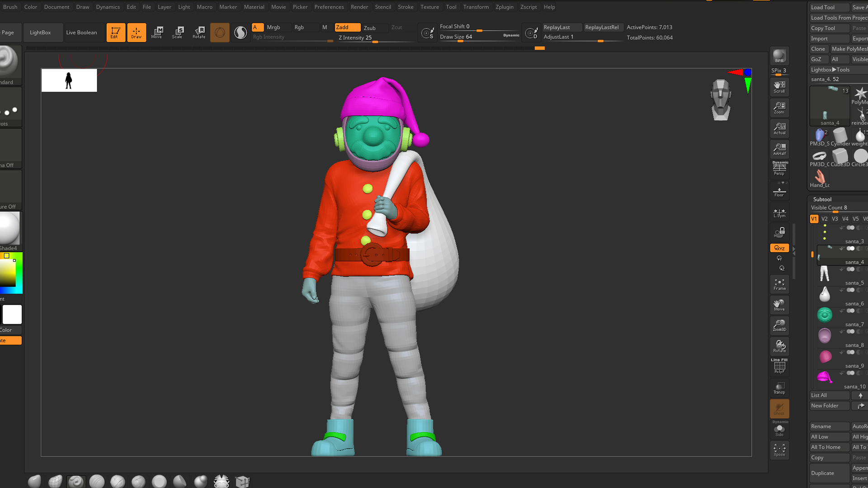Expand the Subtool panel header

tap(822, 199)
